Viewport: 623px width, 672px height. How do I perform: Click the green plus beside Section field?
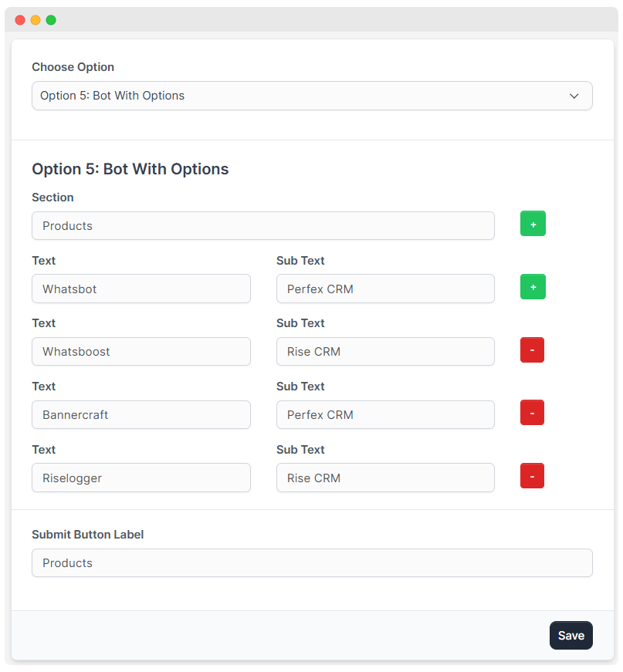(533, 223)
